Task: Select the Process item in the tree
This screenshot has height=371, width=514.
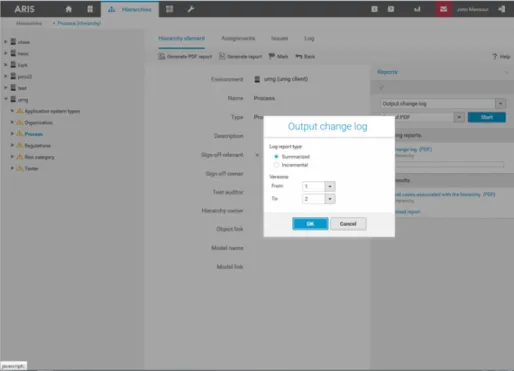Action: (34, 134)
